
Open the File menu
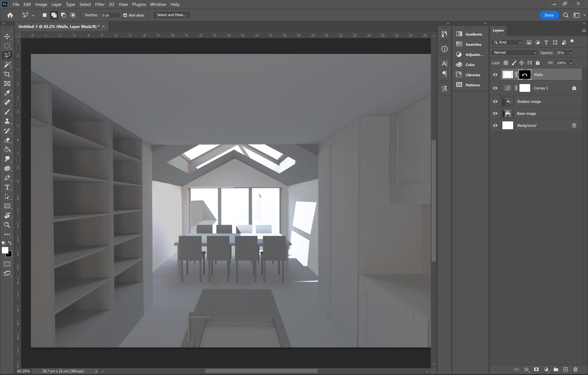click(x=16, y=4)
